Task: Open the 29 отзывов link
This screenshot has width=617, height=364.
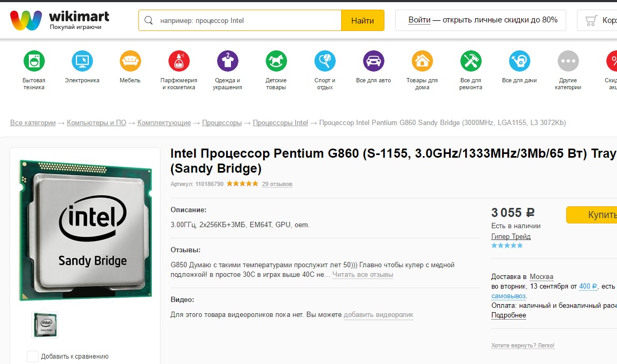Action: pyautogui.click(x=277, y=184)
